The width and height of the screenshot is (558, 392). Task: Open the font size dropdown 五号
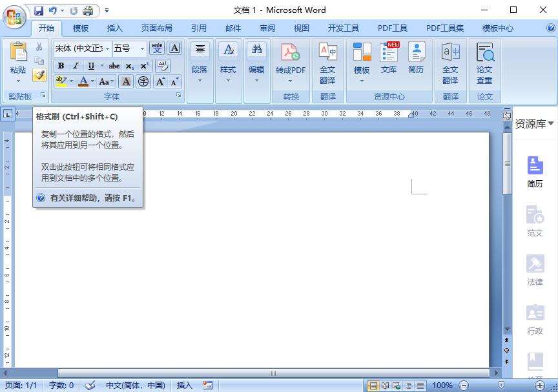[x=142, y=48]
